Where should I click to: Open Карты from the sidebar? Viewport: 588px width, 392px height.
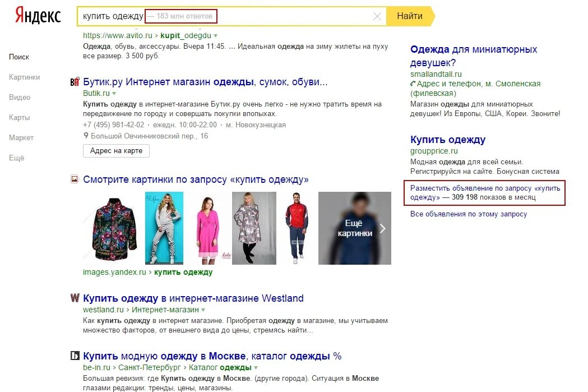coord(19,118)
